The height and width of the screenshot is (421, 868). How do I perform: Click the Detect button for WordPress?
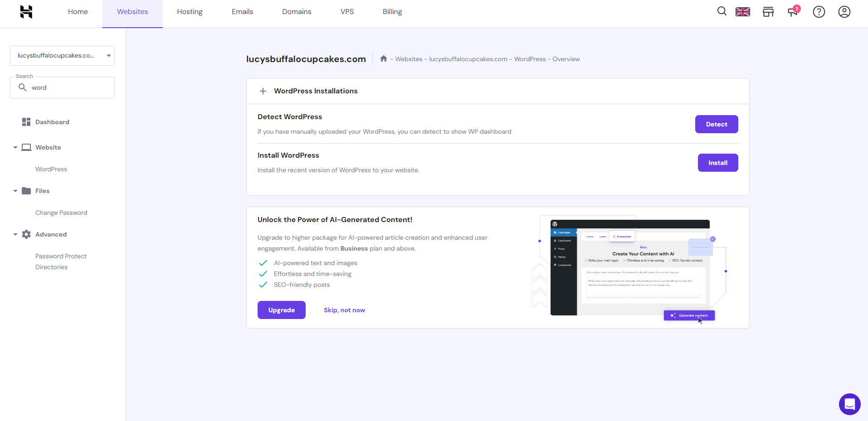coord(716,124)
